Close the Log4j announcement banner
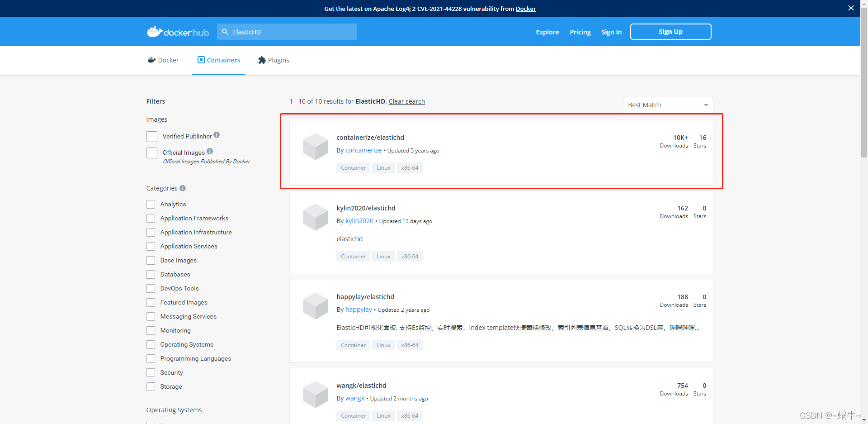Screen dimensions: 868x424 (851, 8)
